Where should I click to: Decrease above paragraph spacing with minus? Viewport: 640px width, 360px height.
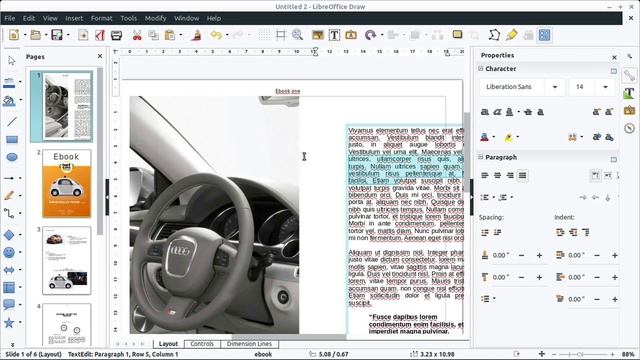(521, 256)
